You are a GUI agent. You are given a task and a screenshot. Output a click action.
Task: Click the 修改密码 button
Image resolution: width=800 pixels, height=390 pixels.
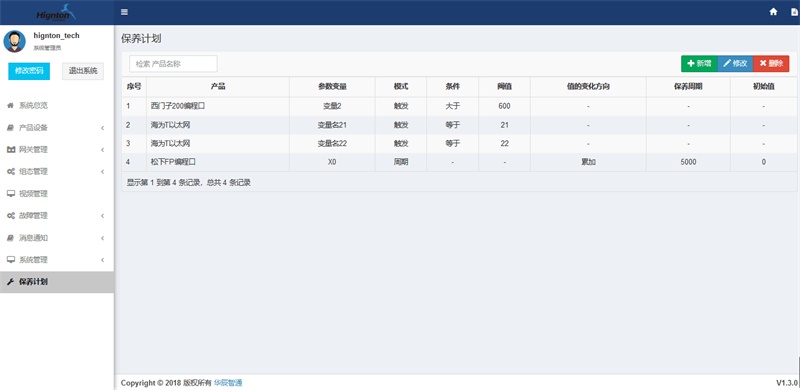pos(29,71)
